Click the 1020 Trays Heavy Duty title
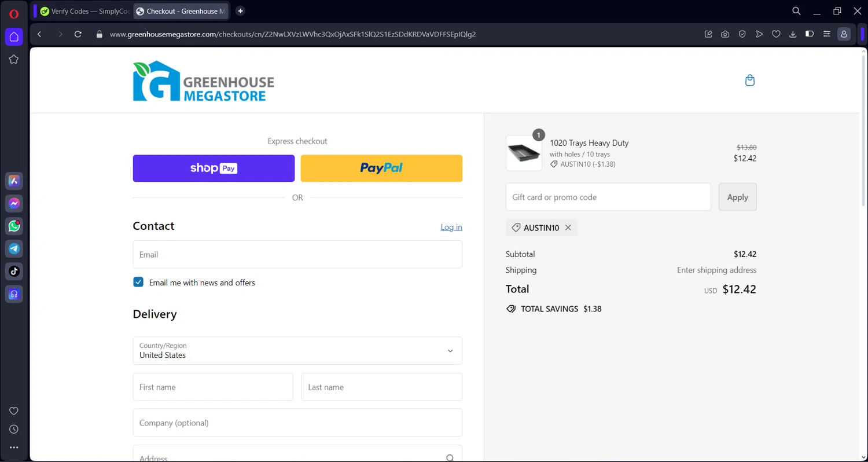868x462 pixels. [x=589, y=143]
